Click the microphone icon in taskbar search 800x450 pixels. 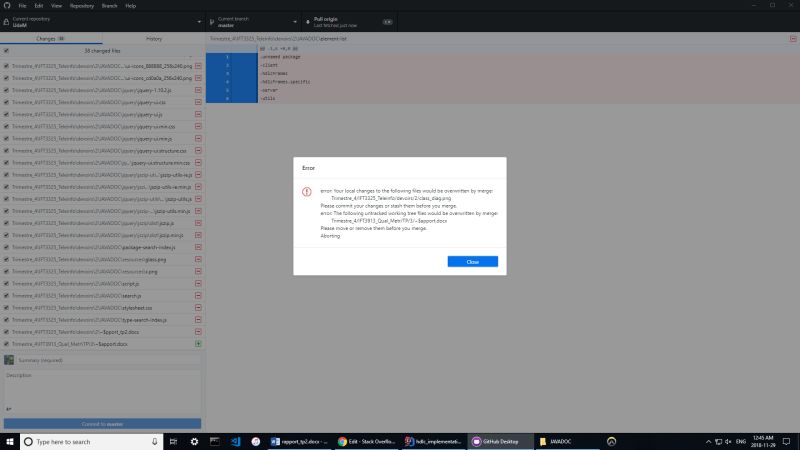pos(154,441)
